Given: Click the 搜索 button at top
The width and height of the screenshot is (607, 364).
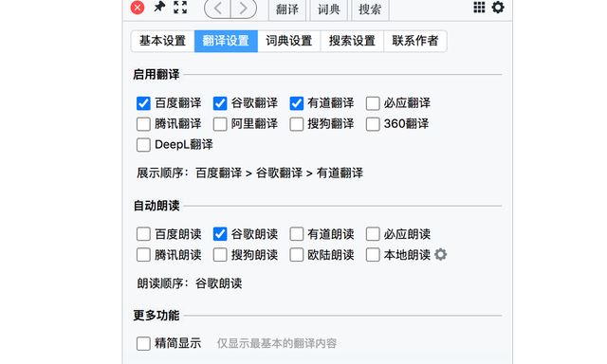Looking at the screenshot, I should [370, 9].
